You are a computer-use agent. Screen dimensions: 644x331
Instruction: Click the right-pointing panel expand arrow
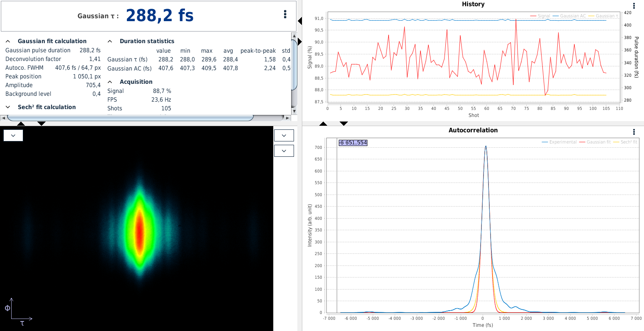point(300,41)
